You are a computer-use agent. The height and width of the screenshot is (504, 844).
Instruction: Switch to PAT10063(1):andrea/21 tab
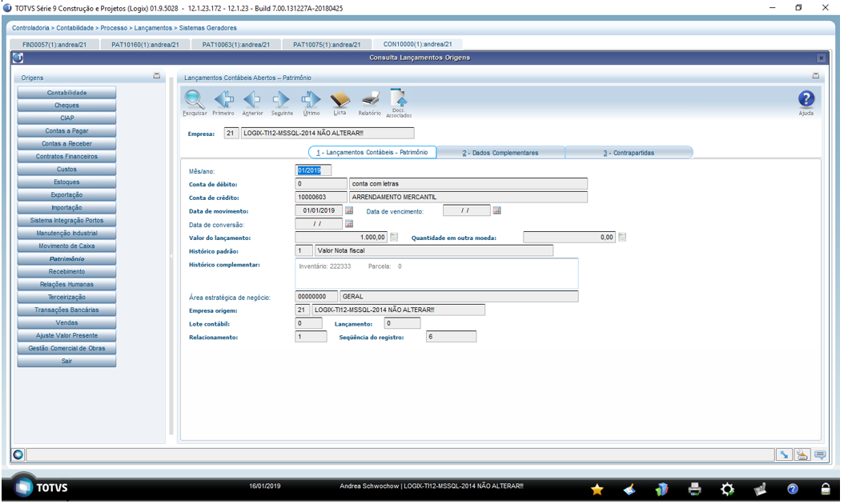point(235,45)
